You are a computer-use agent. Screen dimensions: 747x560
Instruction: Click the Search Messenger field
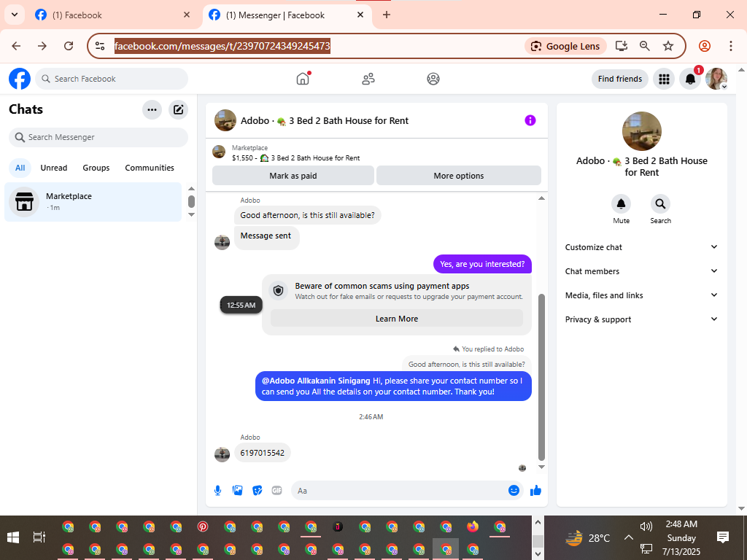point(98,137)
